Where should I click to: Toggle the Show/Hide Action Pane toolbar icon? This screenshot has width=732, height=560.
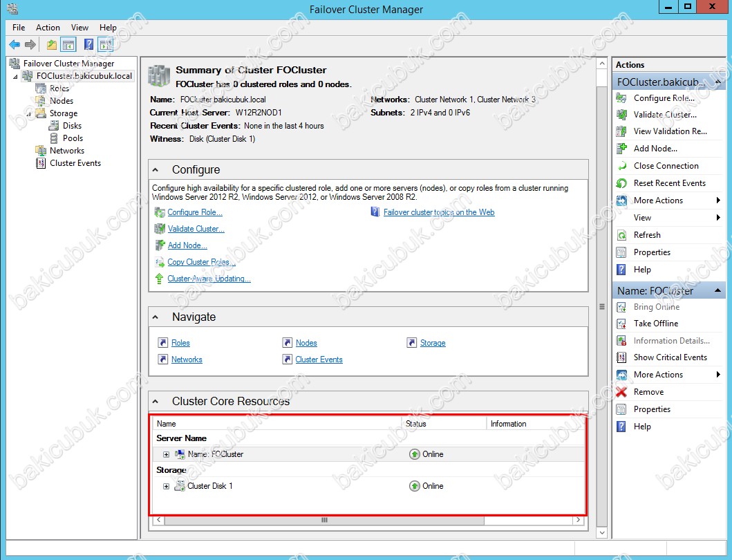point(106,45)
